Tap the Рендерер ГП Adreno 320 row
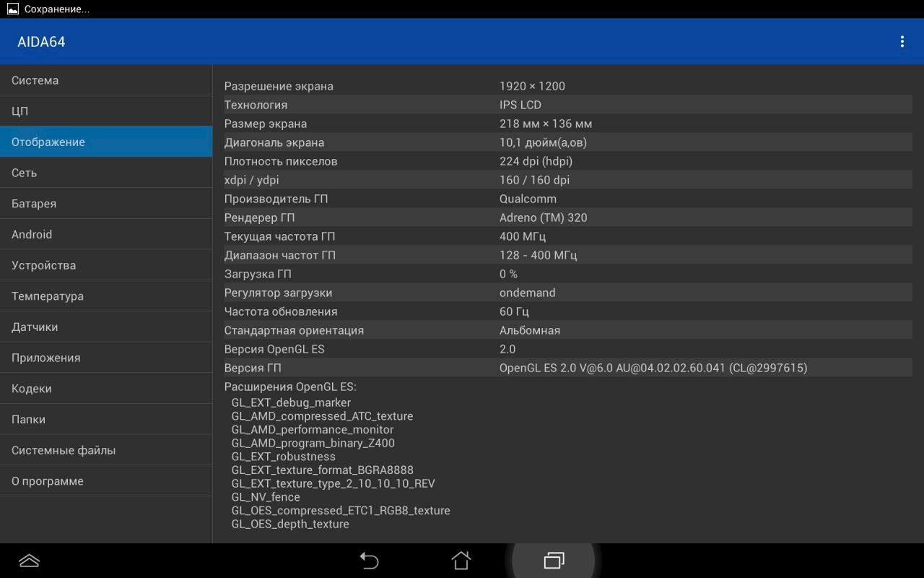This screenshot has width=924, height=578. (x=567, y=217)
